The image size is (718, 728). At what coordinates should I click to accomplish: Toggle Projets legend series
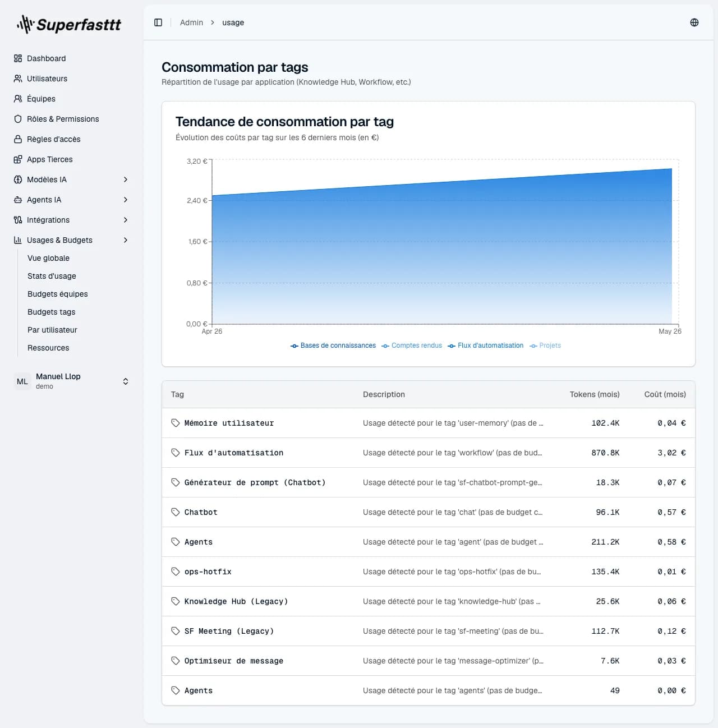[545, 345]
